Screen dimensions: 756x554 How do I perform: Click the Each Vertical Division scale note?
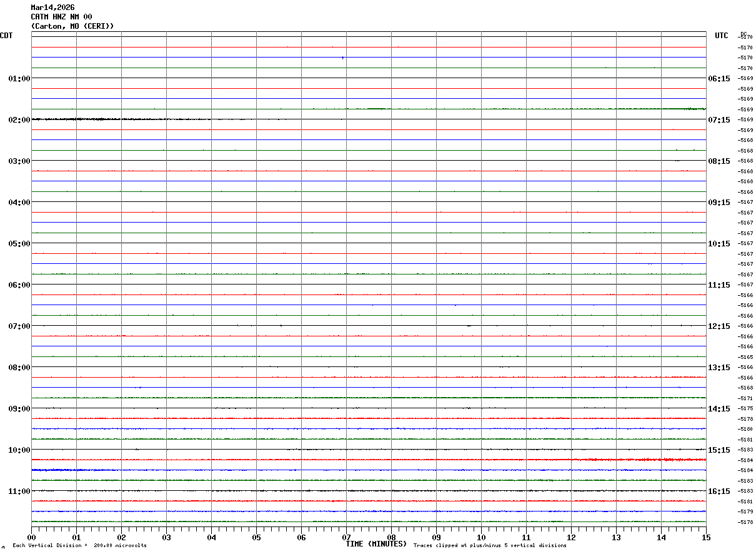point(79,546)
